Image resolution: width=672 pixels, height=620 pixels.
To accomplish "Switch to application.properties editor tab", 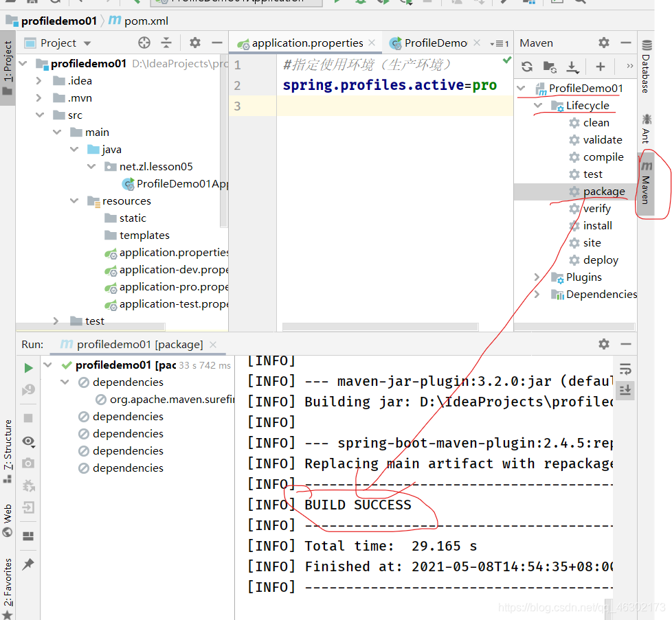I will click(306, 43).
